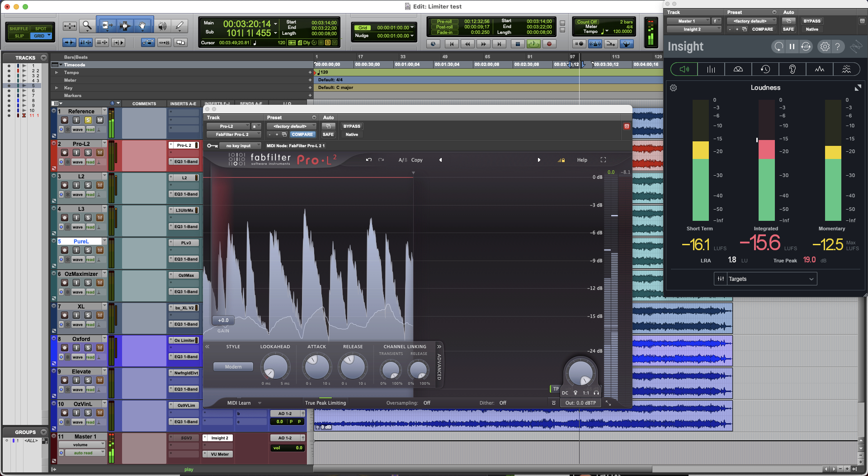Record-enable the Pro-L2 track
Image resolution: width=868 pixels, height=476 pixels.
point(65,153)
